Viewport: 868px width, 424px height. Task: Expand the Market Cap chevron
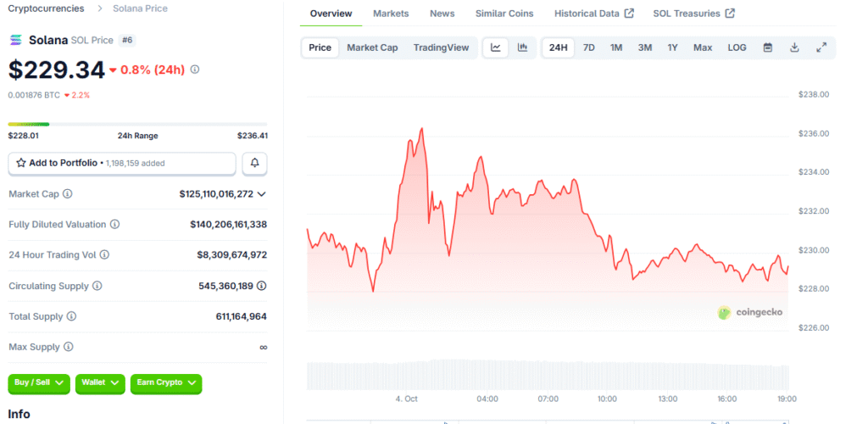(261, 194)
